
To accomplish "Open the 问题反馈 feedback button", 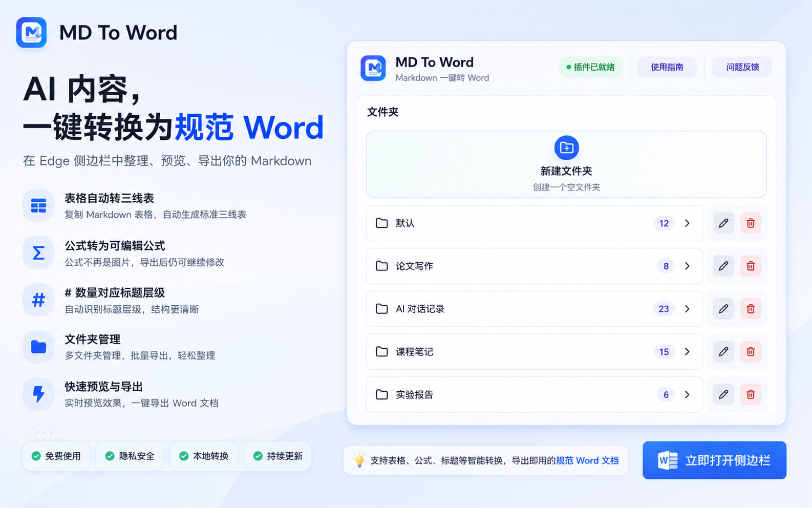I will click(x=742, y=67).
